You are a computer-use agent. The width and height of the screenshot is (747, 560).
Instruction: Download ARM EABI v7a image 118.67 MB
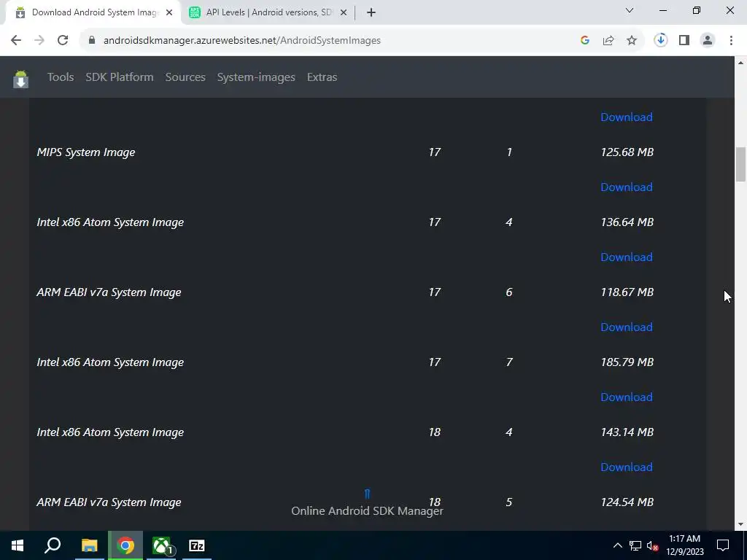coord(627,327)
